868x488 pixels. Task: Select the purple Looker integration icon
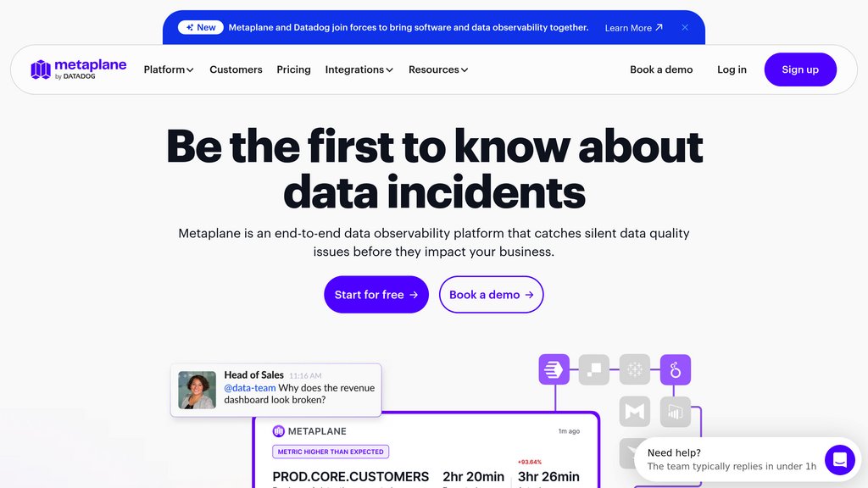[x=676, y=369]
